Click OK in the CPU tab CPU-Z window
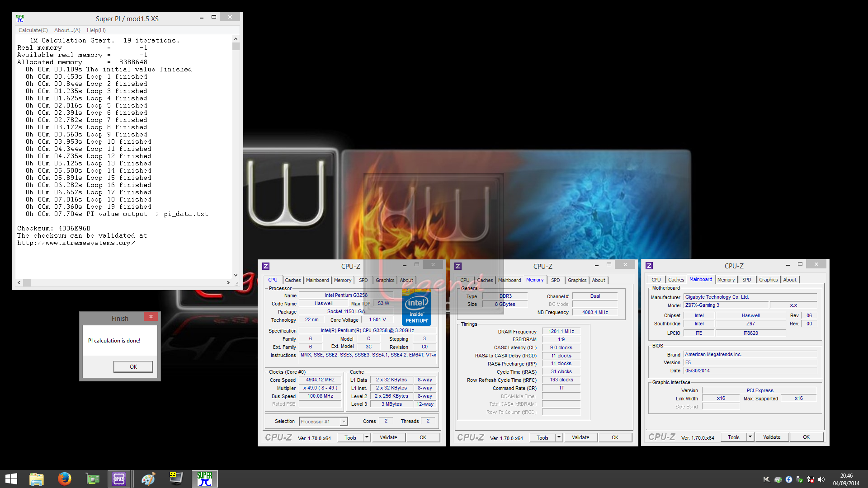Screen dimensions: 868x488 coord(423,437)
